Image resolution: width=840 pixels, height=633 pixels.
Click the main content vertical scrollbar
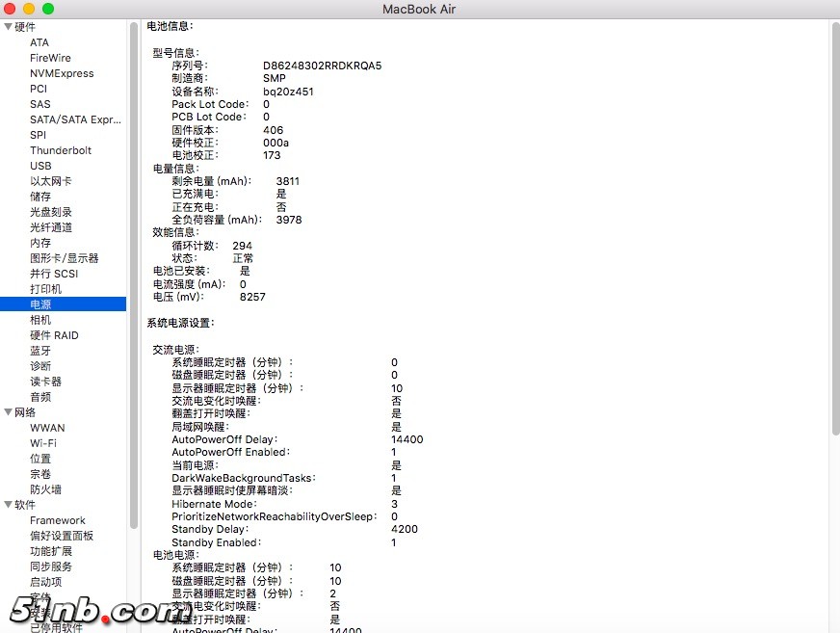click(834, 193)
